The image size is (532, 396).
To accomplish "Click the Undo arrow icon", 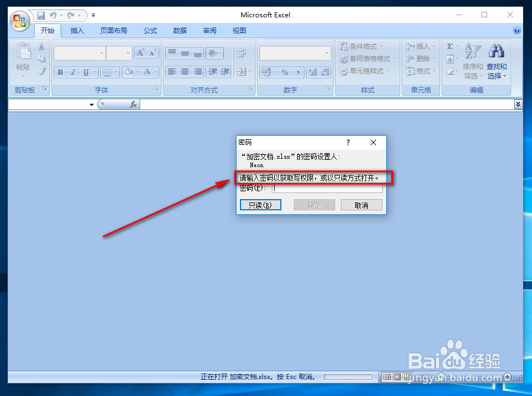I will [x=53, y=15].
